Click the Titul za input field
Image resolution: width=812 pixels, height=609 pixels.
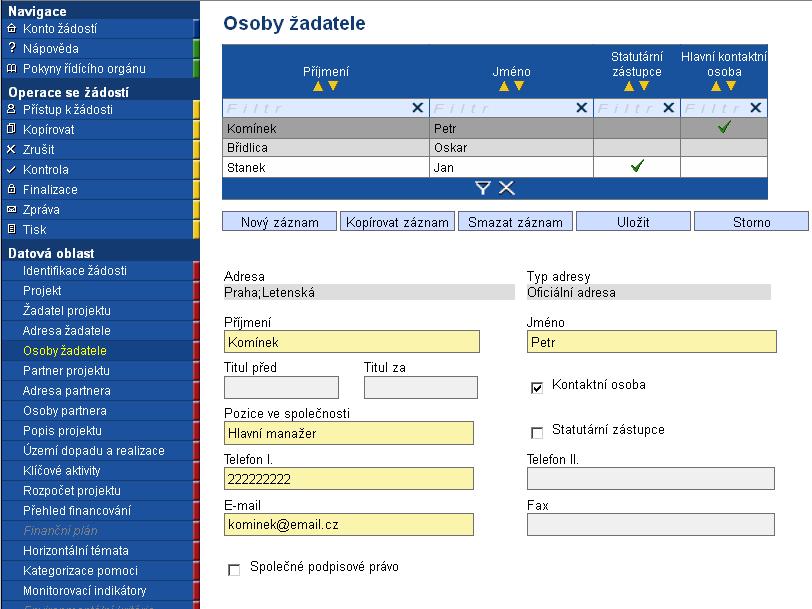[420, 387]
